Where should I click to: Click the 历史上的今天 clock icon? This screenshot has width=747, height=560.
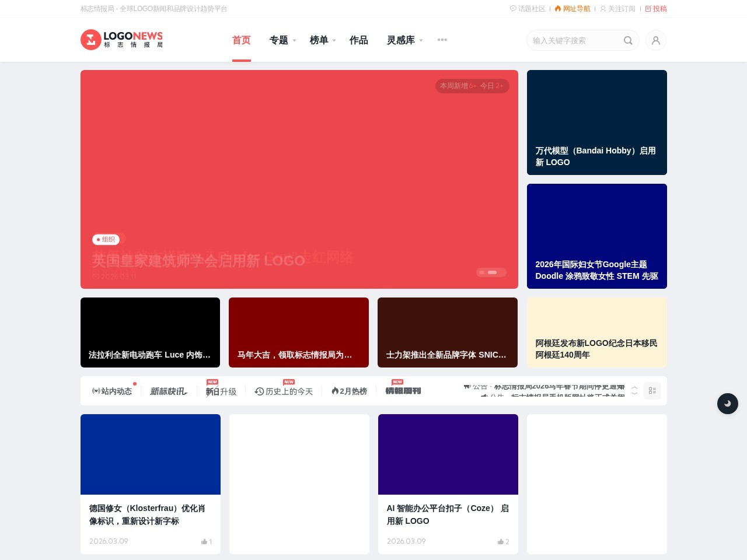click(x=259, y=391)
